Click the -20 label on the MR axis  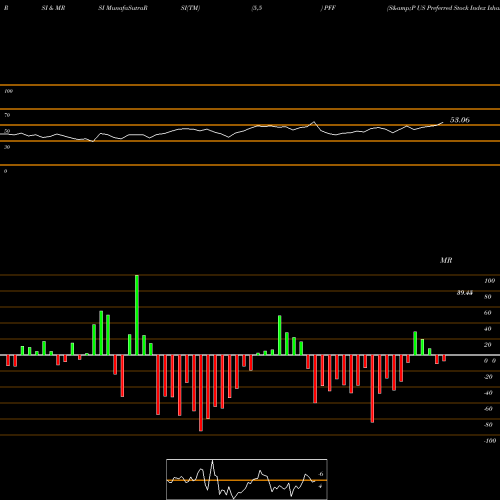[488, 377]
